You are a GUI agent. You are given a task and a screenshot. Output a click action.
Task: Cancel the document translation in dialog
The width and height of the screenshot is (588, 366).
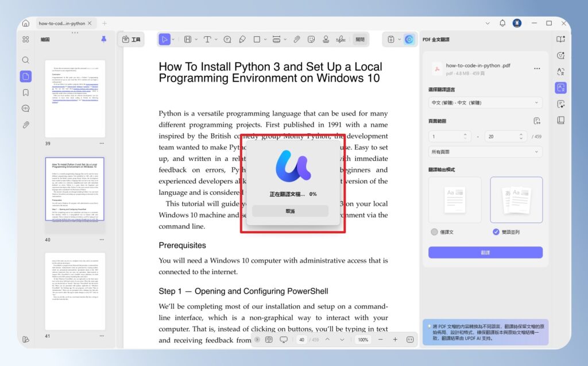tap(290, 211)
